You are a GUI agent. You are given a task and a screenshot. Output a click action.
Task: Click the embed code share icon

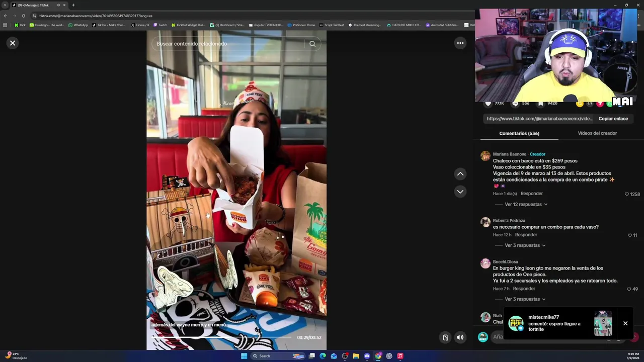point(590,104)
